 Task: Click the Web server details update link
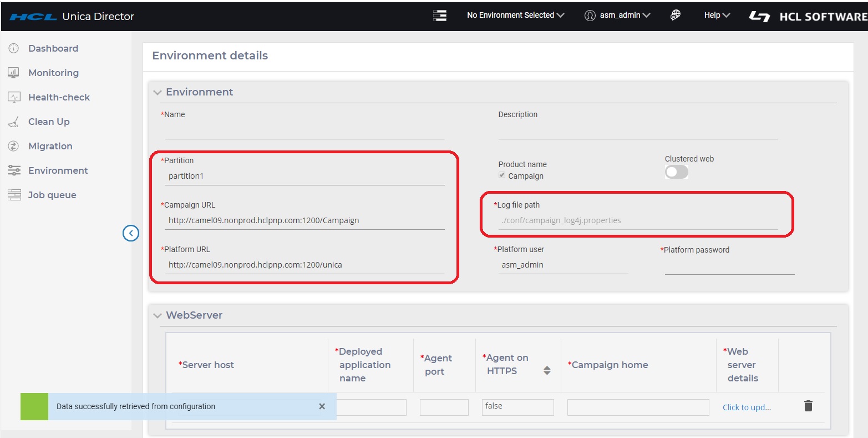click(x=746, y=407)
